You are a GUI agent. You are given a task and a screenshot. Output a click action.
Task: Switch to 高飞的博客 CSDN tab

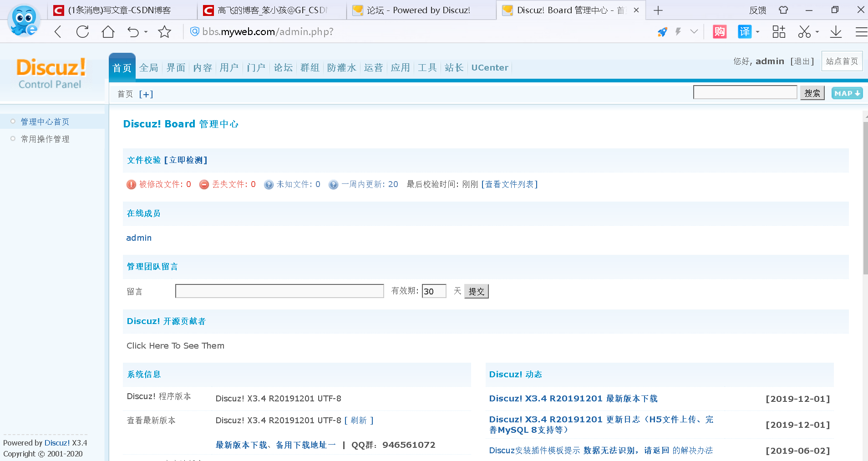click(x=272, y=10)
